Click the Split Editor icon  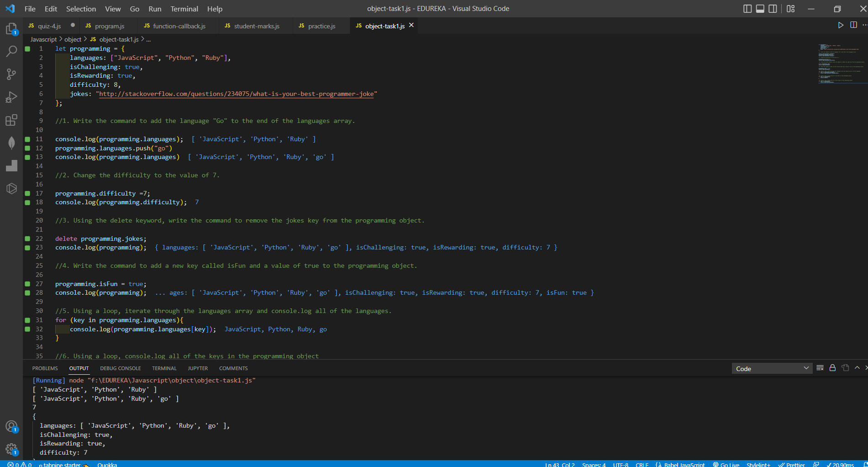coord(854,25)
